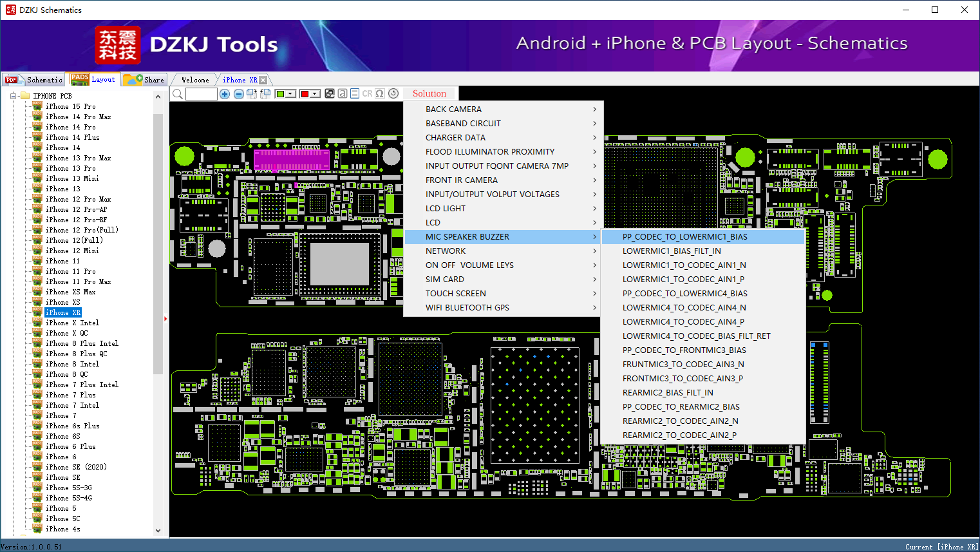
Task: Click the device tree scroll down arrow
Action: [x=158, y=531]
